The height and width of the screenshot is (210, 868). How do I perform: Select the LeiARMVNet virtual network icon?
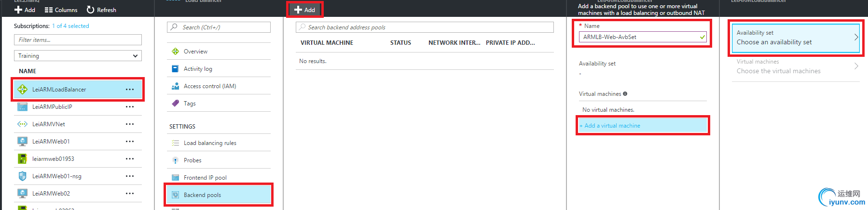(22, 124)
